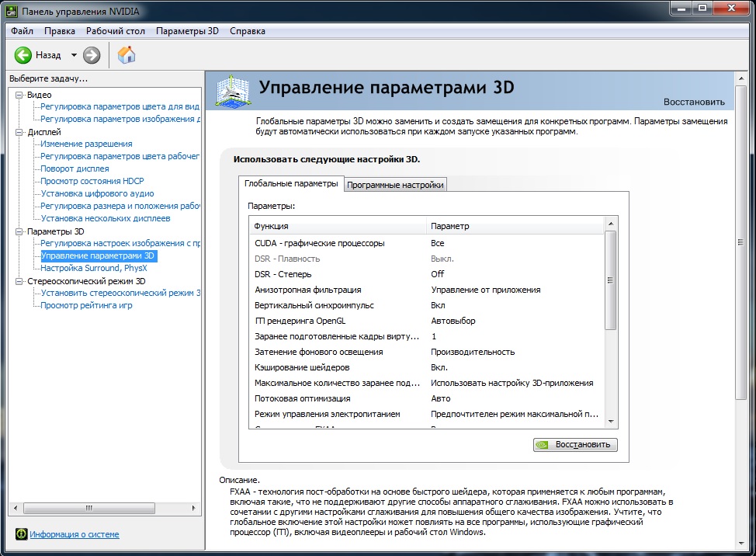The height and width of the screenshot is (556, 756).
Task: Open Регулировка настроек изображения с просмотром
Action: pyautogui.click(x=120, y=243)
